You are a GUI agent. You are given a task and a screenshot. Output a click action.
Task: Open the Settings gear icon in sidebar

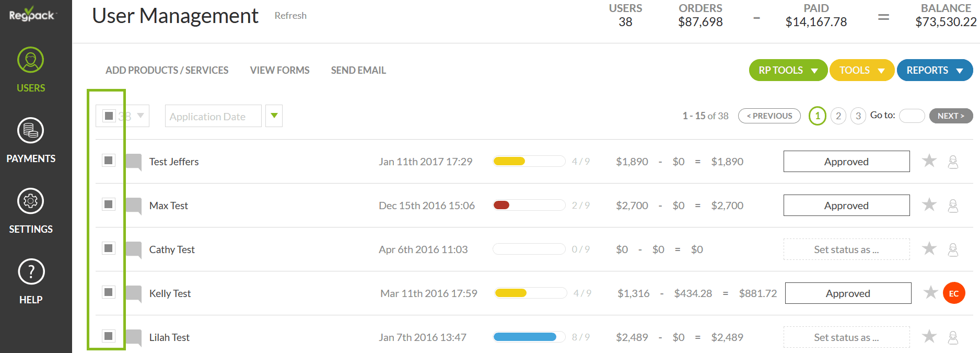30,201
